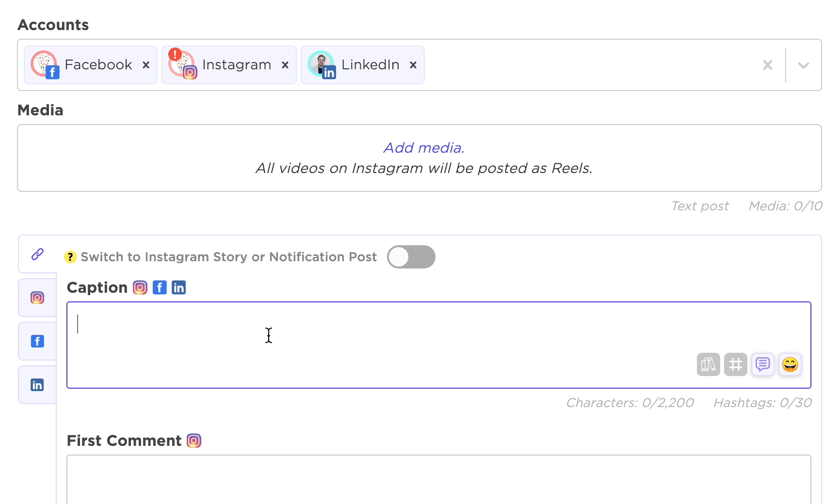
Task: Switch to the LinkedIn side tab
Action: [37, 385]
